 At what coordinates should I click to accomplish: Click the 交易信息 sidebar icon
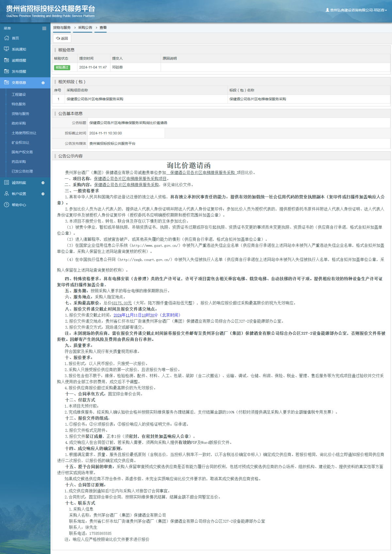click(x=7, y=82)
